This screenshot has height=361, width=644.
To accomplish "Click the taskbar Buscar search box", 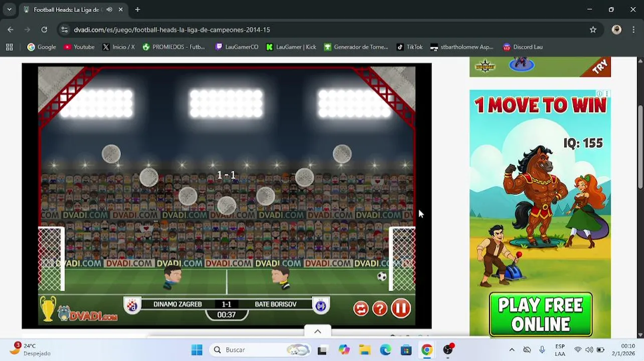I will click(x=261, y=349).
